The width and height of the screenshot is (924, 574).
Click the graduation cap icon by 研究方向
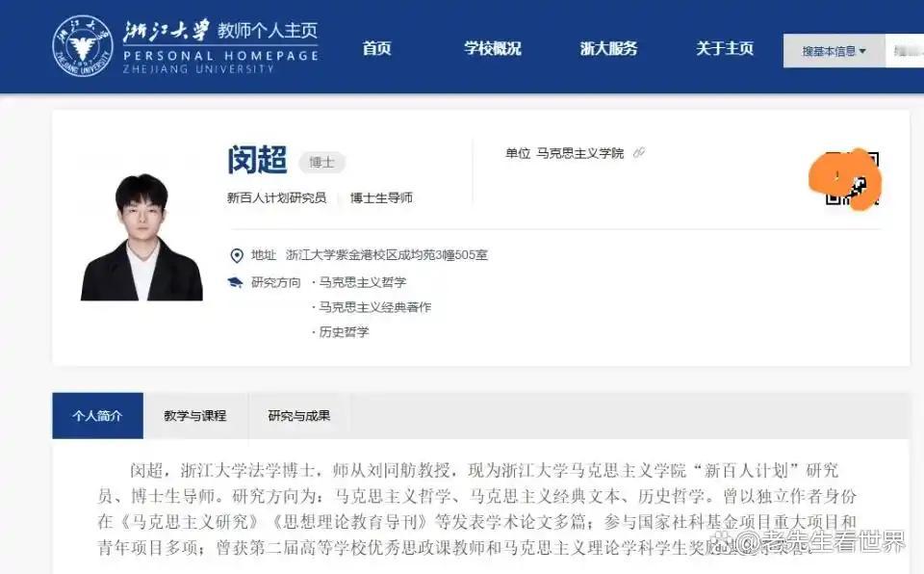pos(235,282)
